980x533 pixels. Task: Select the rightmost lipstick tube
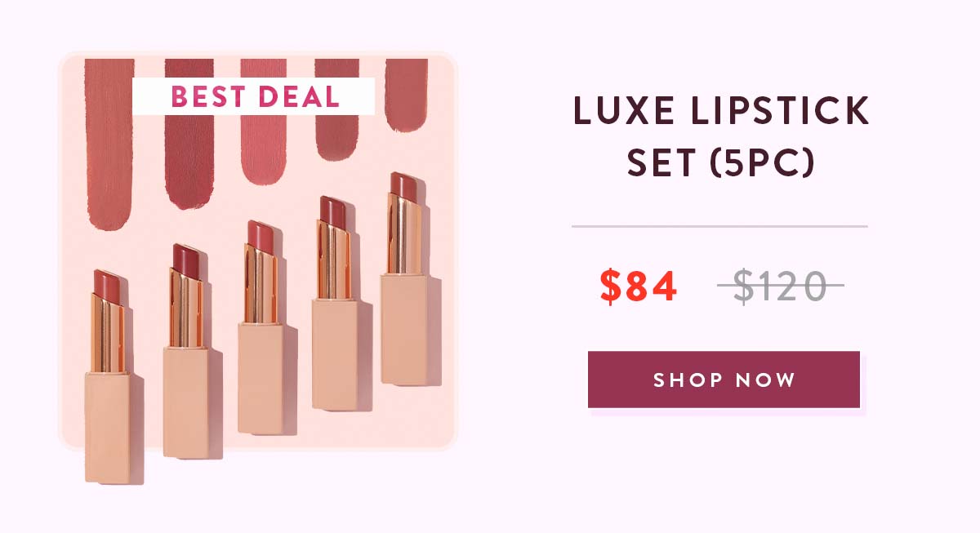[405, 278]
